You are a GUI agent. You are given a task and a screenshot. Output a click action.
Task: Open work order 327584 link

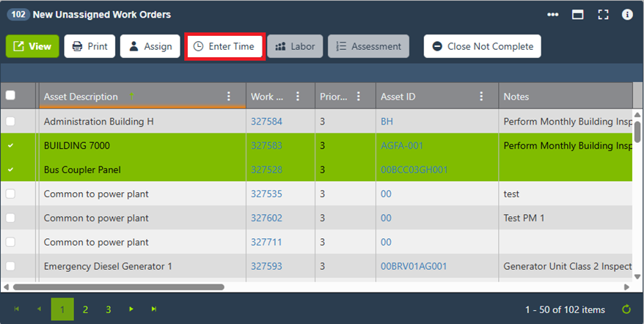click(x=266, y=122)
